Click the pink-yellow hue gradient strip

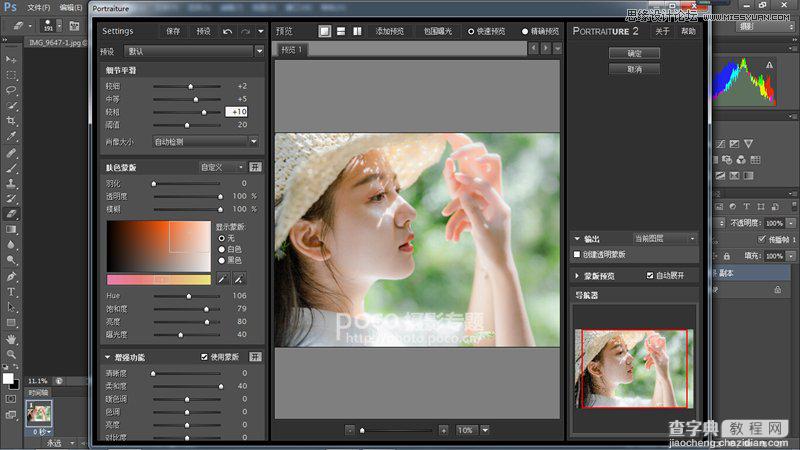159,279
